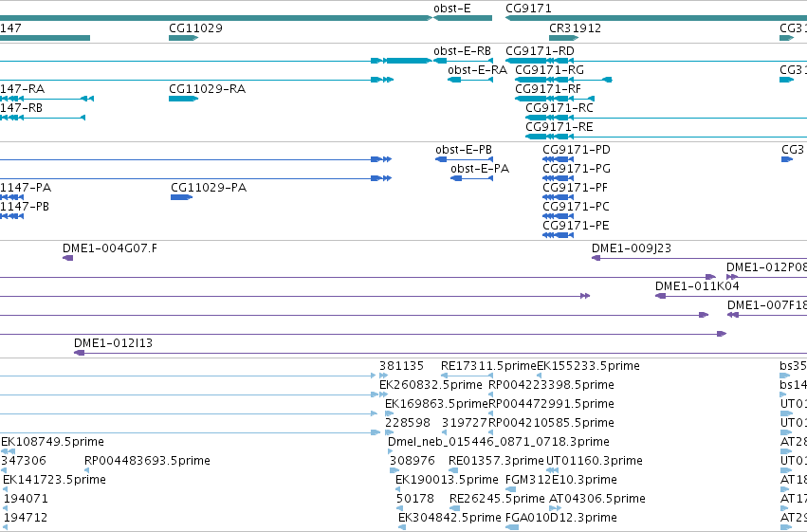Click the 228598 EST label
The width and height of the screenshot is (807, 532).
(x=408, y=424)
